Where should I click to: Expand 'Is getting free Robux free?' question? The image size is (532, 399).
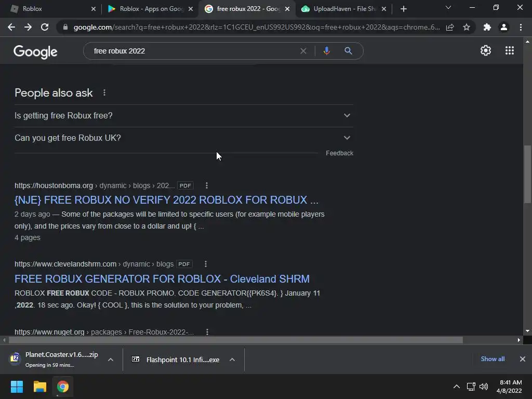184,116
